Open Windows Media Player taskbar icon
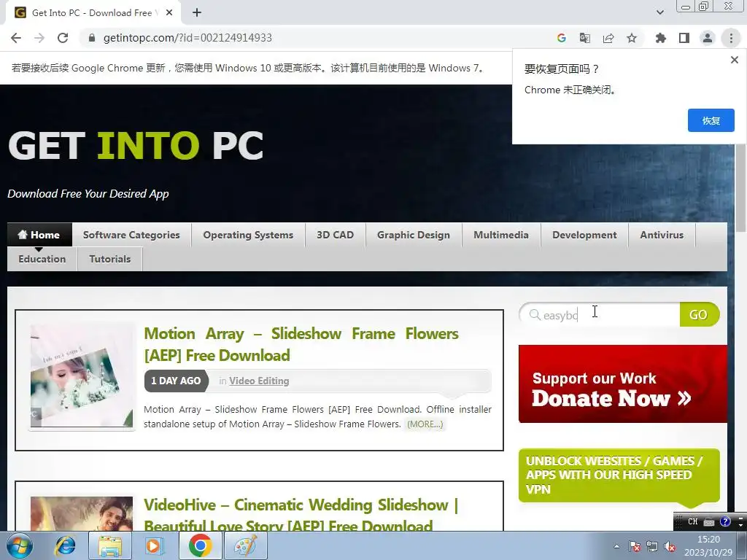The image size is (747, 560). point(155,545)
